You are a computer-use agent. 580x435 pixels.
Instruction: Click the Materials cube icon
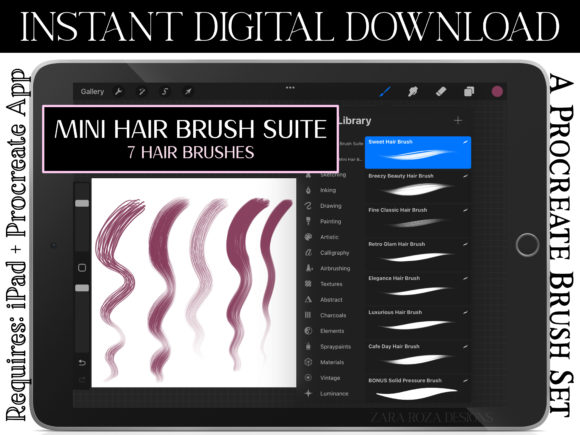click(x=308, y=362)
